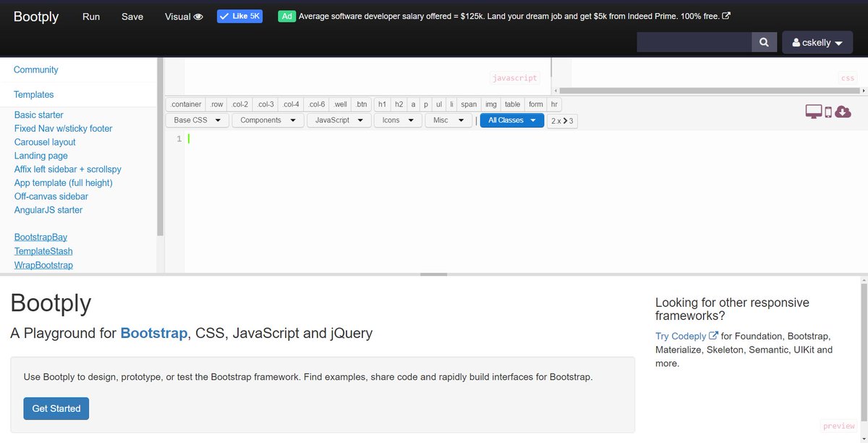Open the Carousel layout template
The width and height of the screenshot is (868, 443).
(45, 142)
